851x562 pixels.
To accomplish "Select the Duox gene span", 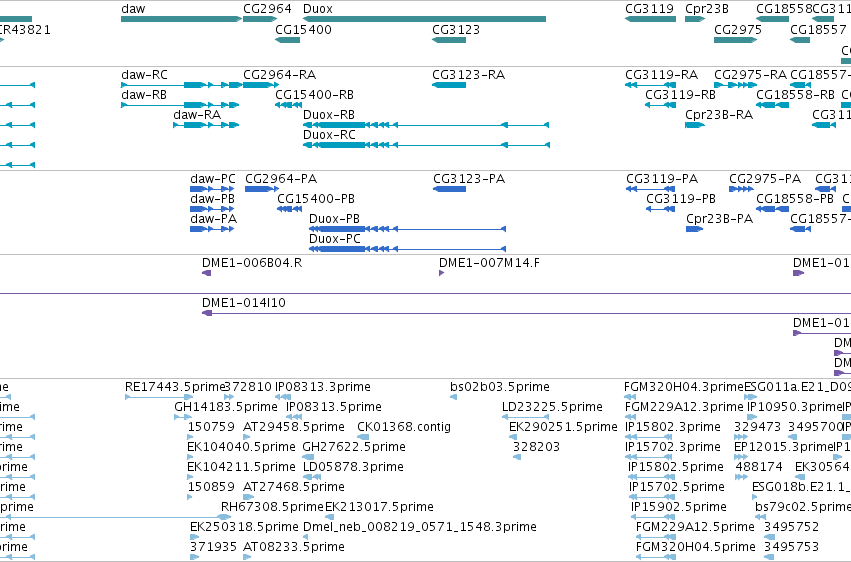I will click(x=424, y=20).
